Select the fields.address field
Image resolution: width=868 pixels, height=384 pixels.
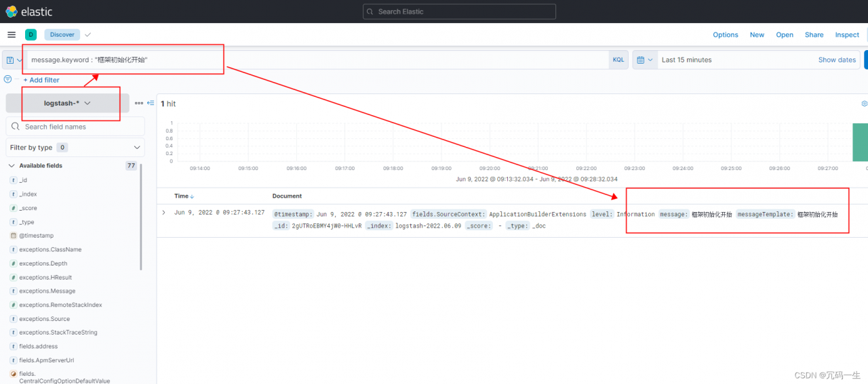[38, 347]
